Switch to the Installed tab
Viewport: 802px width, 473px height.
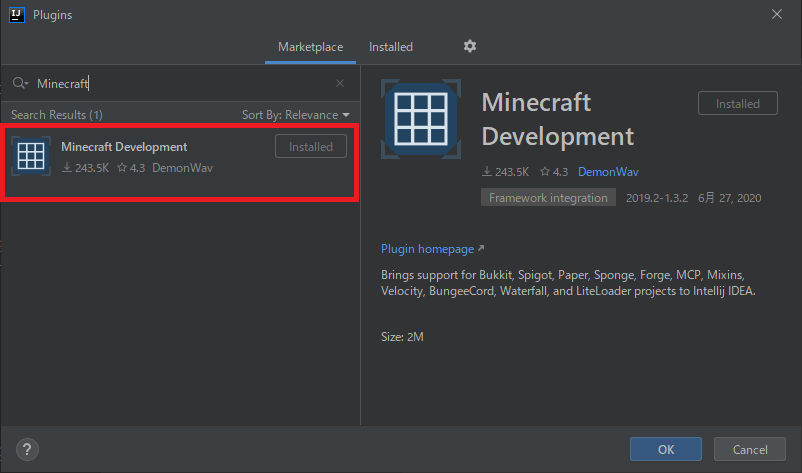(391, 47)
